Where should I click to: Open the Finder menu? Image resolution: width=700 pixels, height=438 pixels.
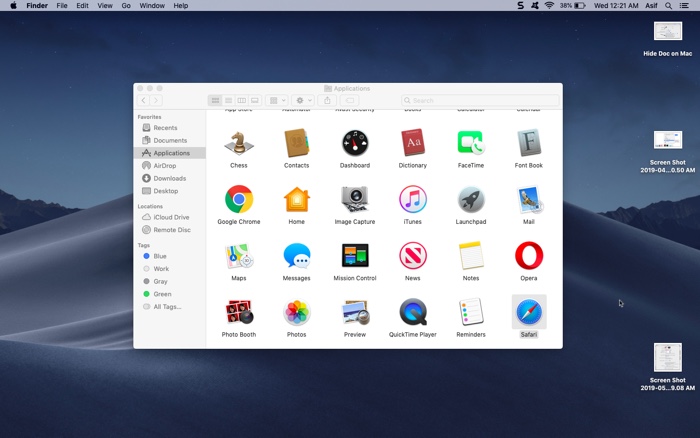tap(37, 5)
